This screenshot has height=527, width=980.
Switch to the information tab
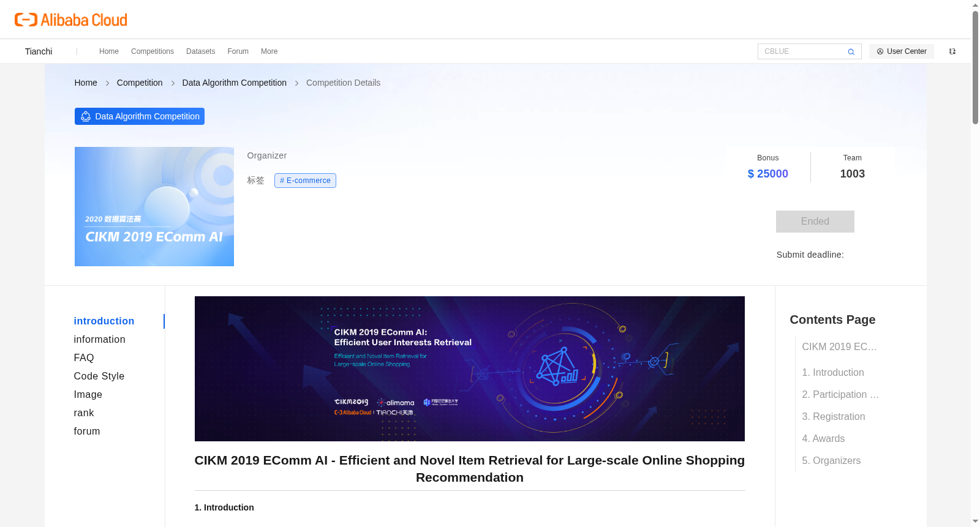point(100,340)
